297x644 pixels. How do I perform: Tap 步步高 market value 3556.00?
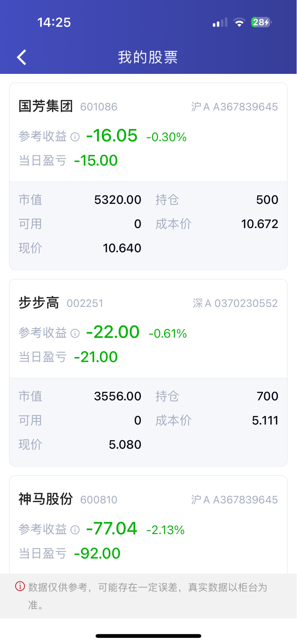117,396
